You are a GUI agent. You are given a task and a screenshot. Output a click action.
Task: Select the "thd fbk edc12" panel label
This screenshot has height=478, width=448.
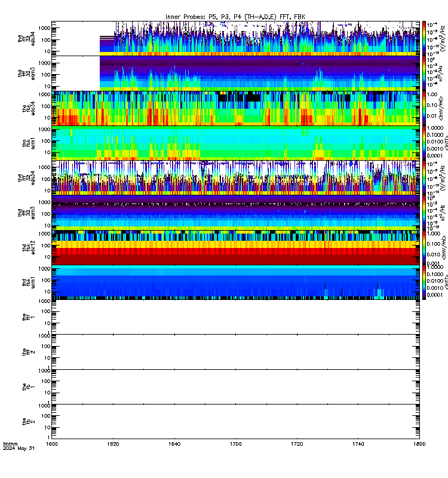coord(29,247)
